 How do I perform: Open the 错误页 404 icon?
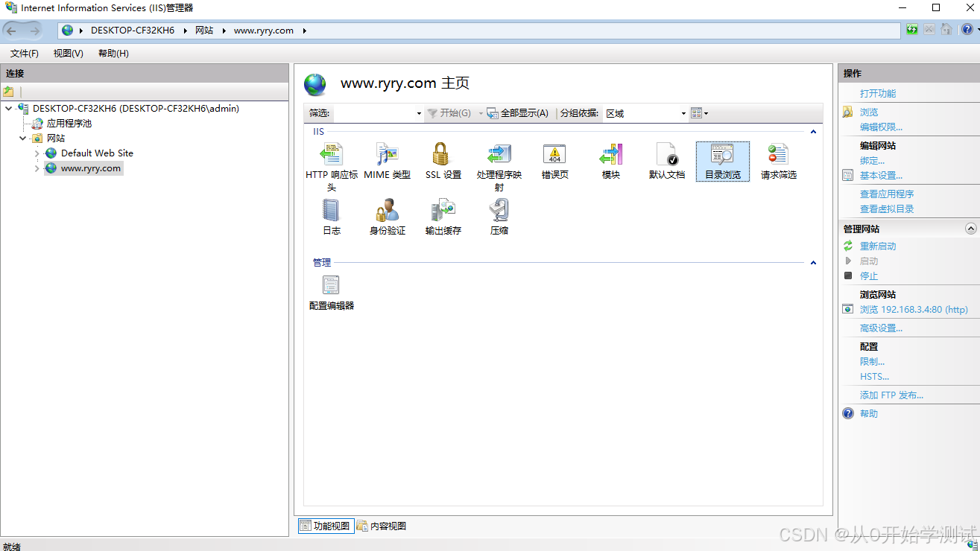tap(554, 155)
